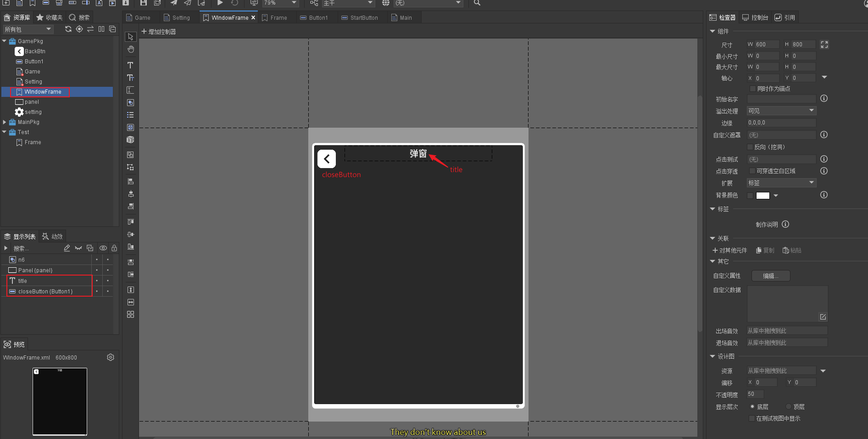Toggle display list eye visibility column

(x=103, y=248)
